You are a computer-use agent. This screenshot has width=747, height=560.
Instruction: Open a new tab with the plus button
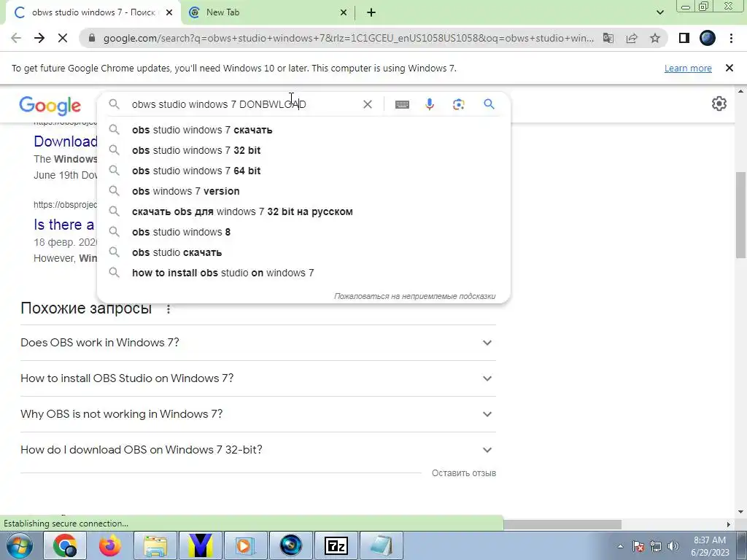pos(371,13)
